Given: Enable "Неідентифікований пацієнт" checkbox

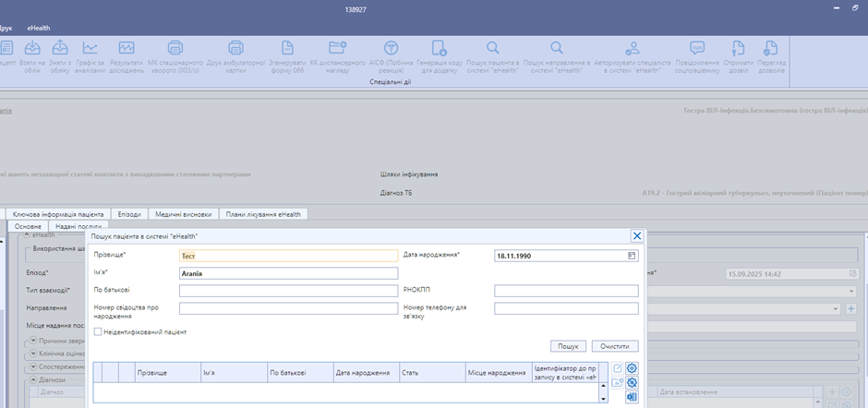Looking at the screenshot, I should pos(99,330).
